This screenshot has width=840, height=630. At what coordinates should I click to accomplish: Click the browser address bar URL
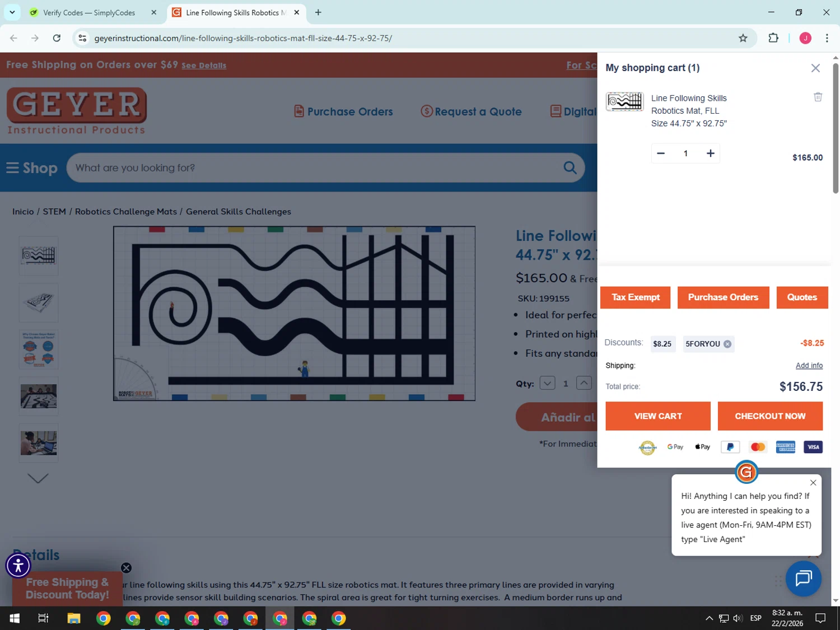point(243,38)
